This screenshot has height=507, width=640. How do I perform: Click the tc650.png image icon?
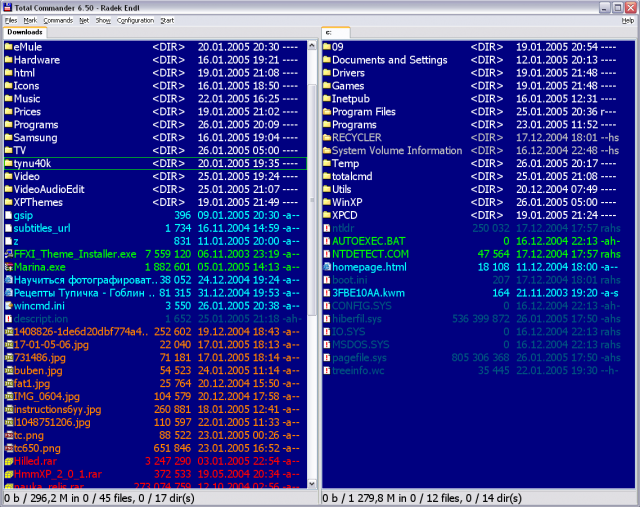[x=8, y=448]
